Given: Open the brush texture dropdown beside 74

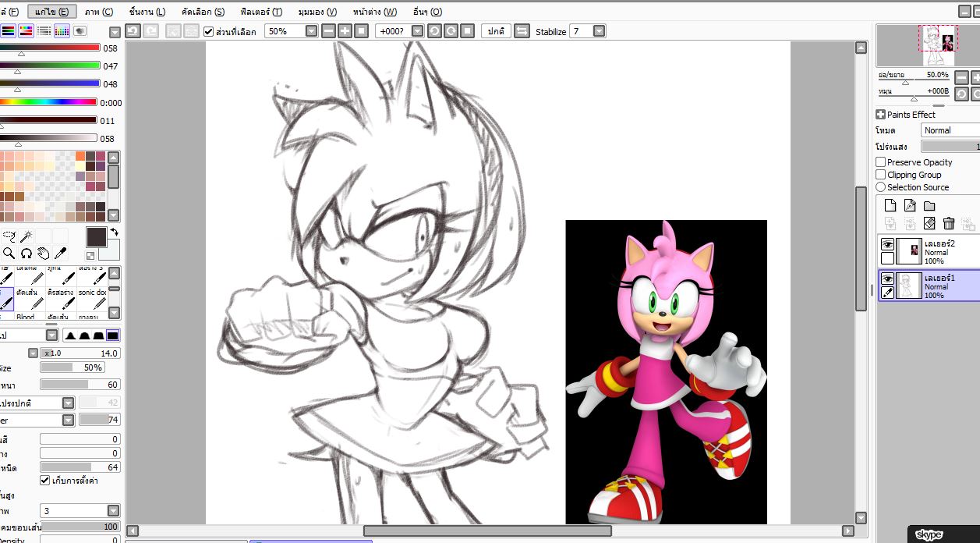Looking at the screenshot, I should pyautogui.click(x=68, y=420).
